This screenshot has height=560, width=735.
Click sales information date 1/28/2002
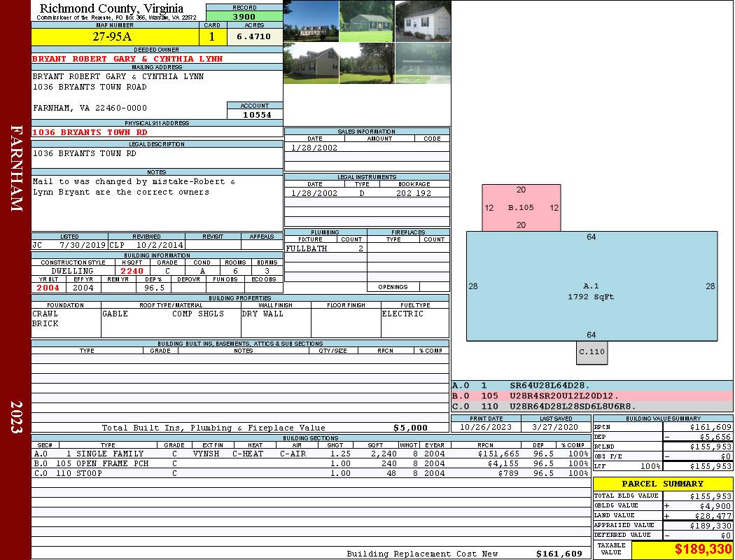[x=314, y=148]
